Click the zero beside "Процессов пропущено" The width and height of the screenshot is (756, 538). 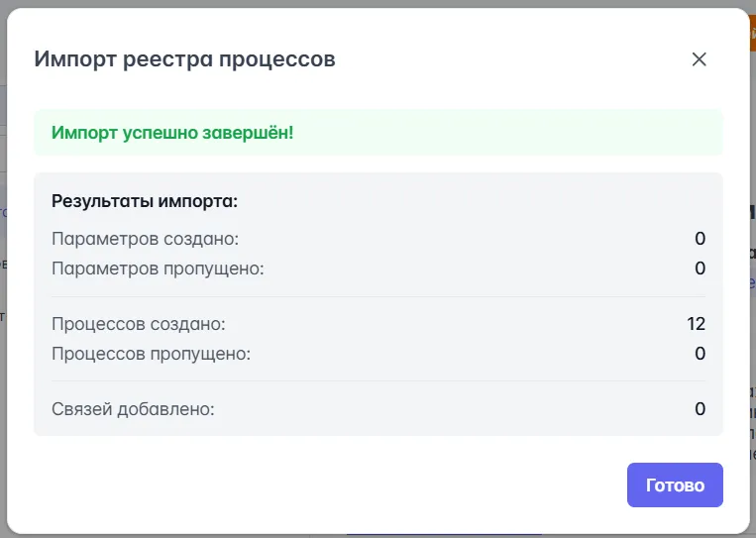[700, 354]
